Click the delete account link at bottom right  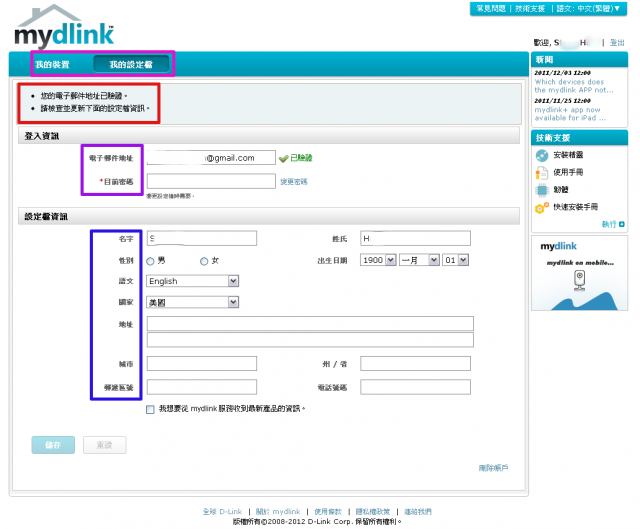click(493, 468)
